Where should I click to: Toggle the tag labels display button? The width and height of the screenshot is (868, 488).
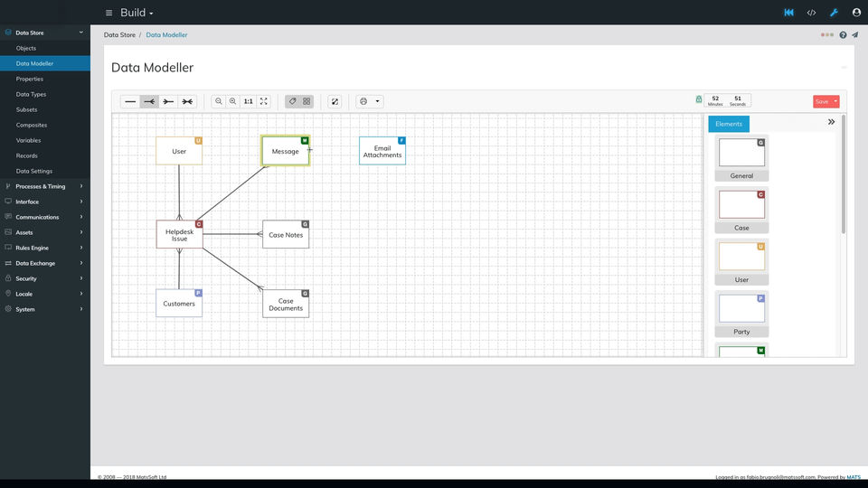pyautogui.click(x=292, y=102)
